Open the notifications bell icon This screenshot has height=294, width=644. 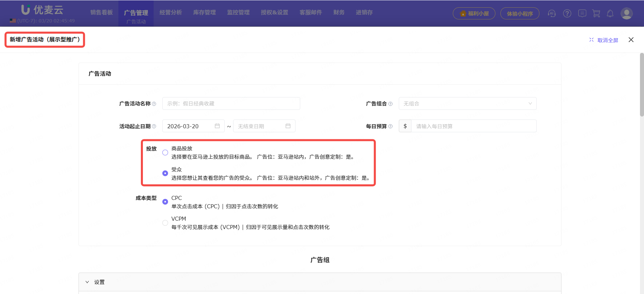coord(610,13)
